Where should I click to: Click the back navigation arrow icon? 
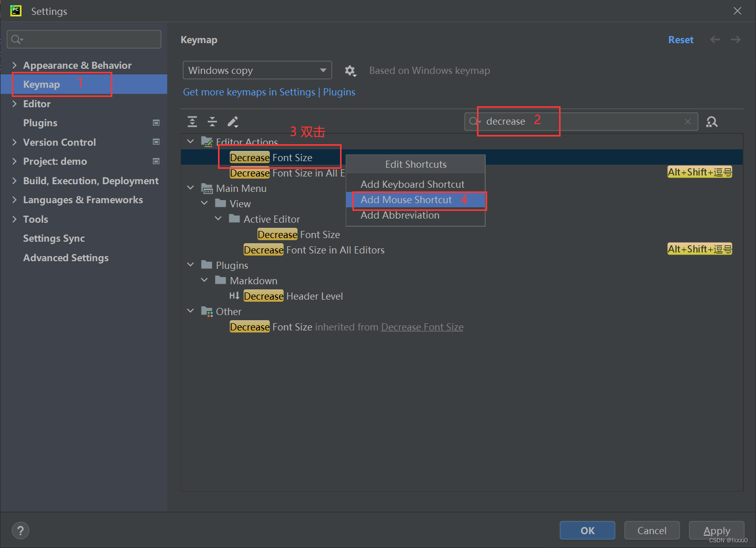pos(715,39)
